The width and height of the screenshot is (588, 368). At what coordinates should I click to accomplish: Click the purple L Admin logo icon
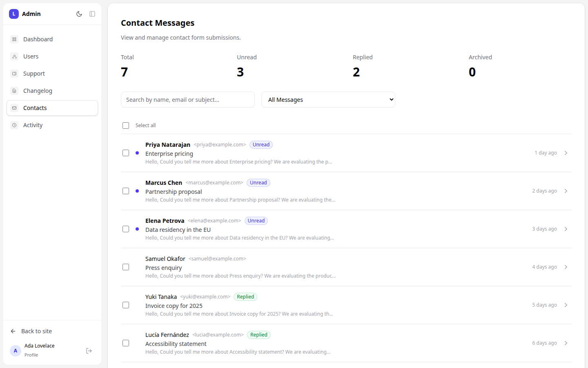pyautogui.click(x=14, y=14)
